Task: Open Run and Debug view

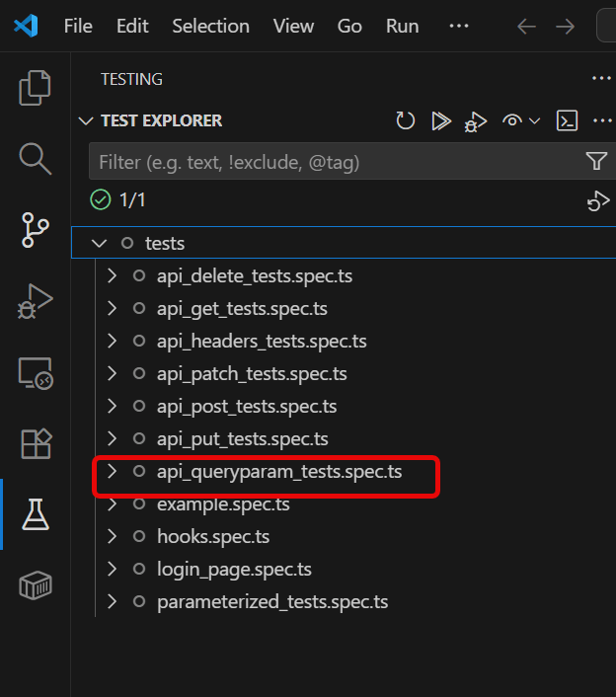Action: click(35, 301)
